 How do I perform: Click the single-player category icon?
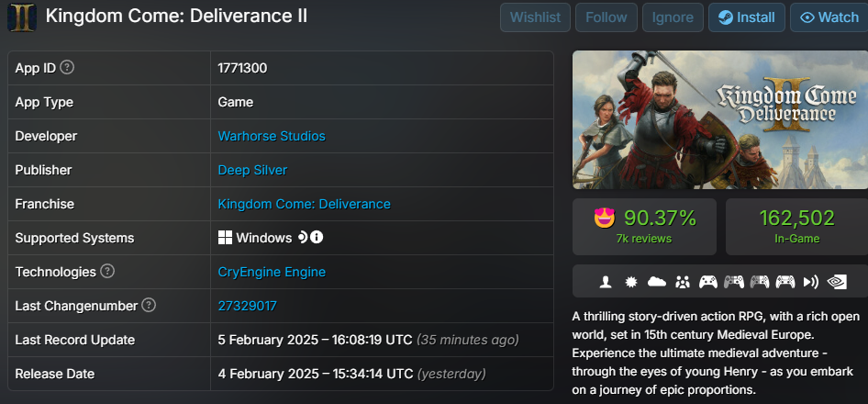click(606, 282)
